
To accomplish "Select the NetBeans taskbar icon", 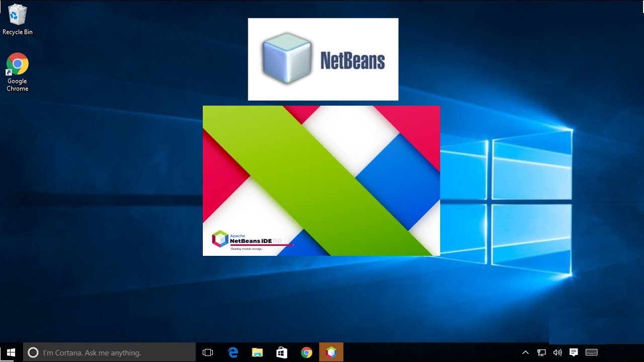I will tap(331, 352).
